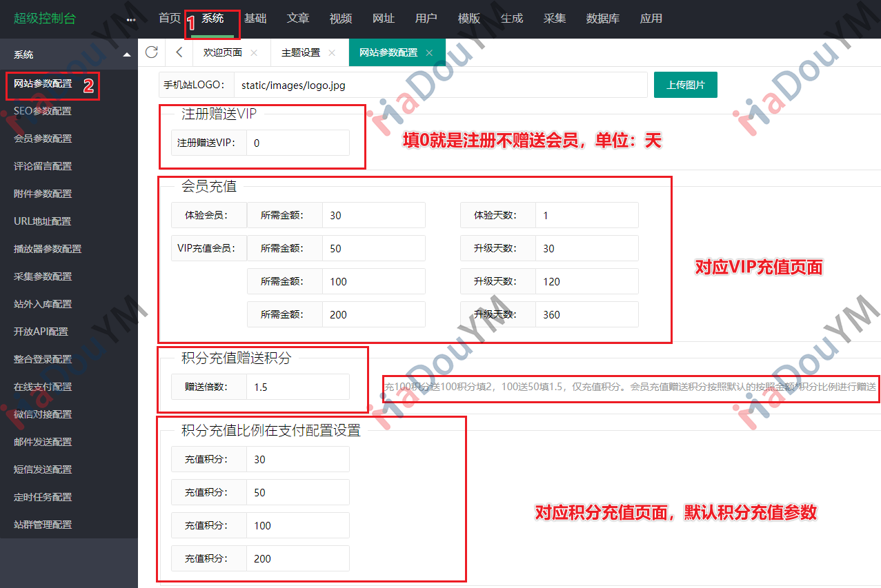This screenshot has height=588, width=881.
Task: Collapse the 系统 sidebar section arrow
Action: click(126, 54)
